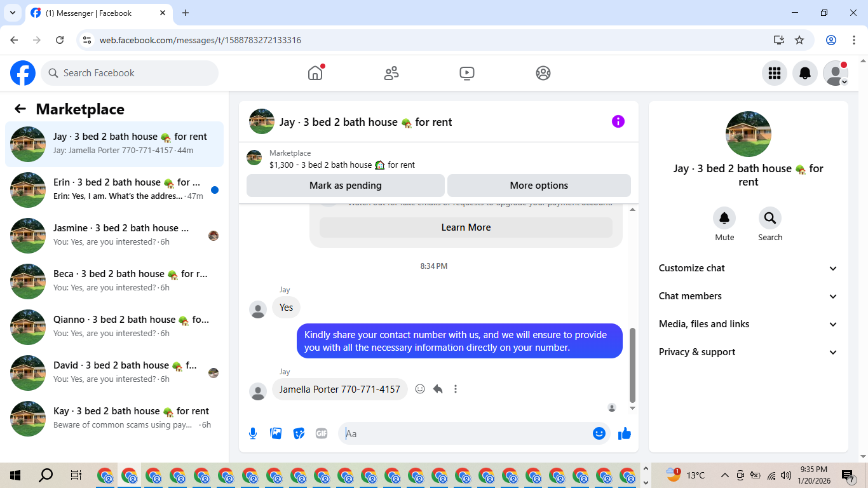Click the Facebook logo icon

tap(23, 73)
